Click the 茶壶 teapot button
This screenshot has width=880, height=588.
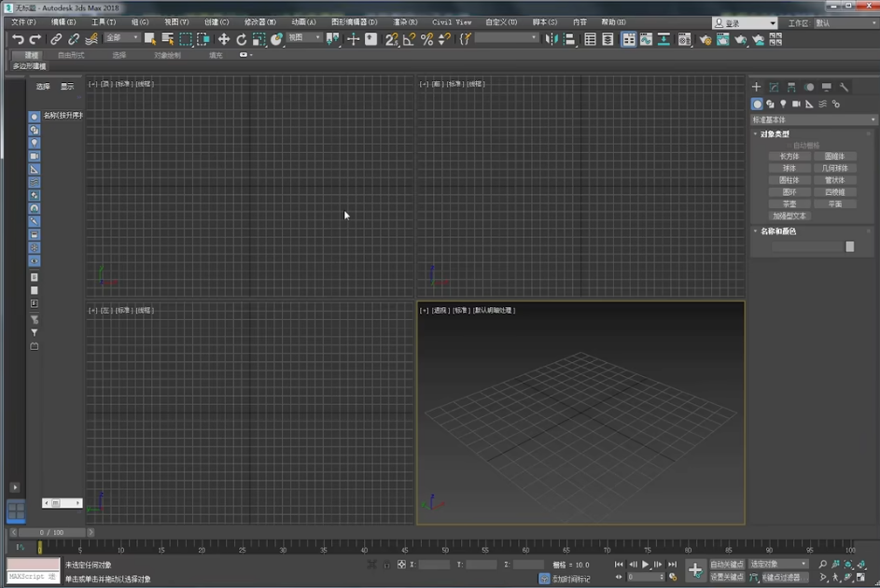[x=789, y=203]
